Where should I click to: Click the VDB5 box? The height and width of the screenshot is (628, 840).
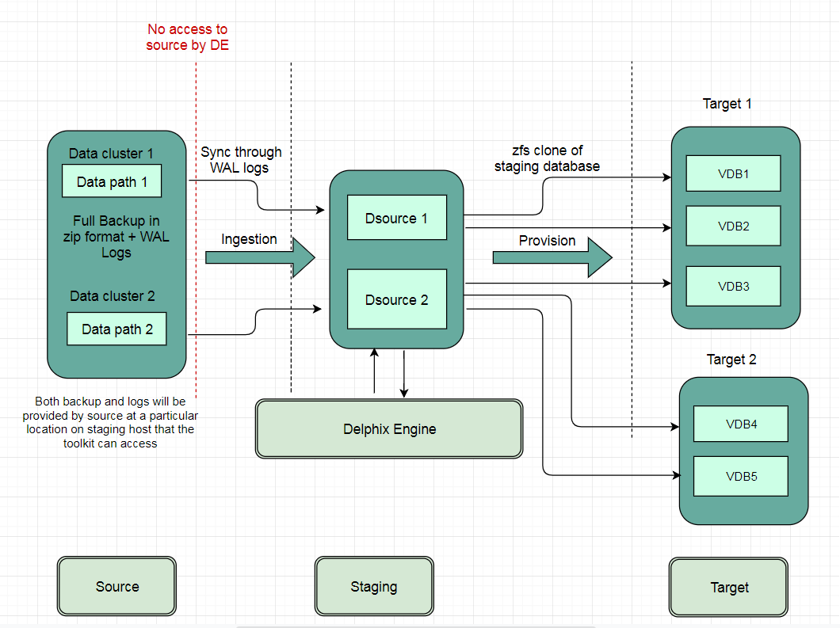(741, 477)
